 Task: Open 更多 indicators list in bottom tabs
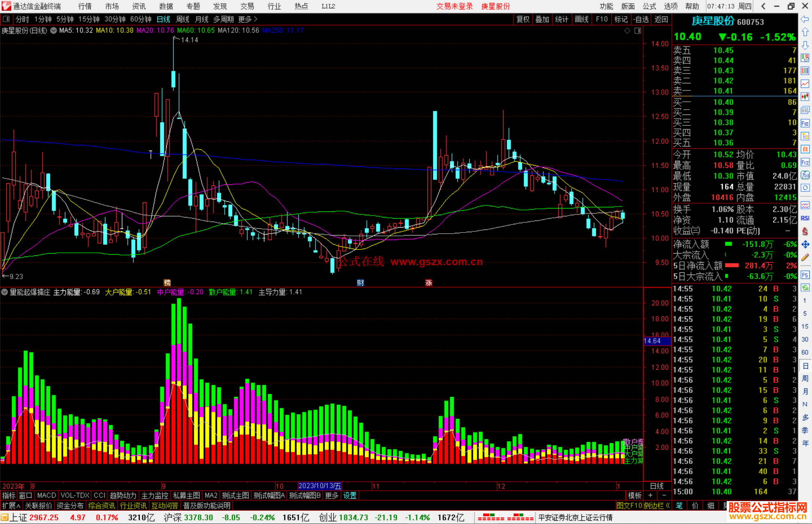coord(332,495)
